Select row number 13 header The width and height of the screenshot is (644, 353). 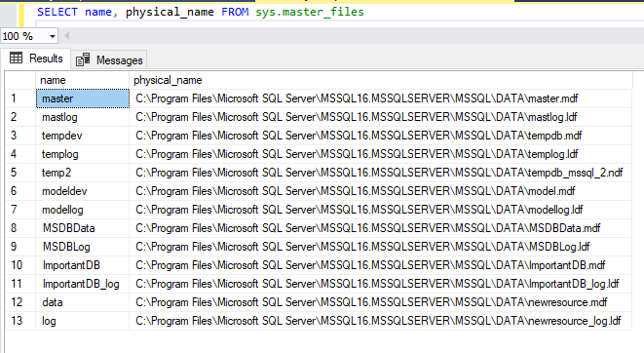pos(20,321)
